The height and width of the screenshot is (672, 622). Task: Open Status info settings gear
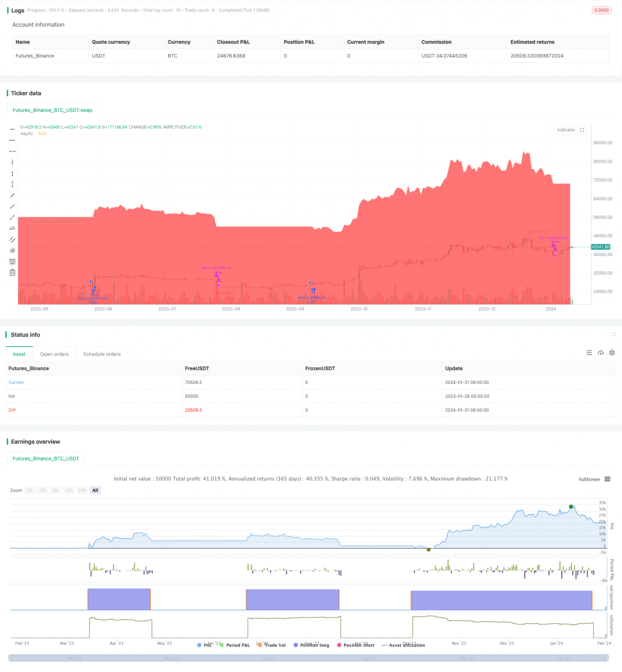(x=612, y=353)
